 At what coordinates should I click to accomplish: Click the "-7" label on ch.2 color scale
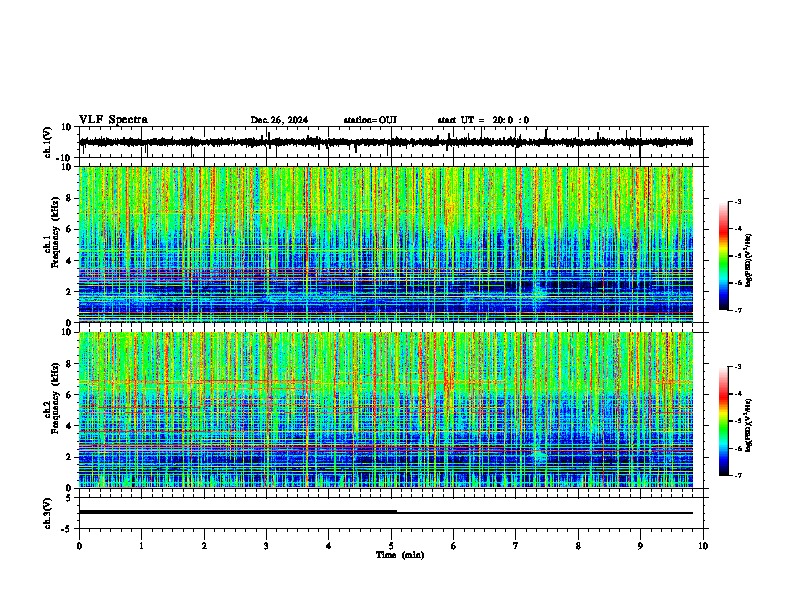point(738,475)
